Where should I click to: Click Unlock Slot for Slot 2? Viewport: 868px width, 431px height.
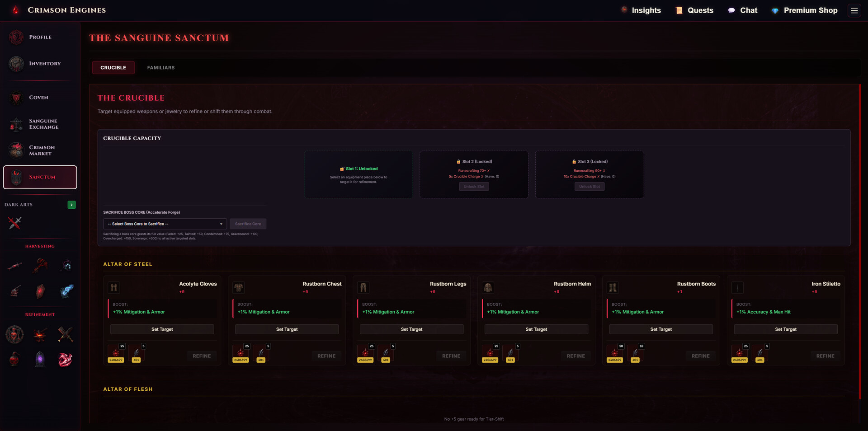pyautogui.click(x=474, y=187)
